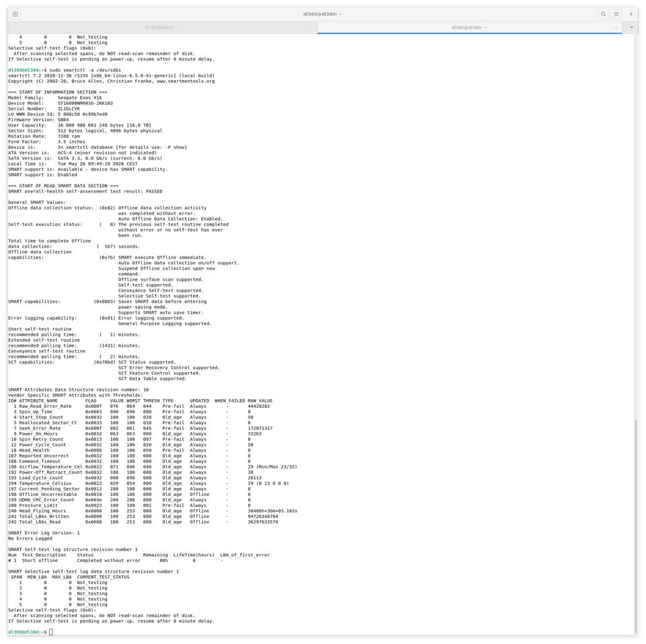Click the Local Time 'Tue May 26' value
Viewport: 646px width, 644px height.
[x=98, y=164]
